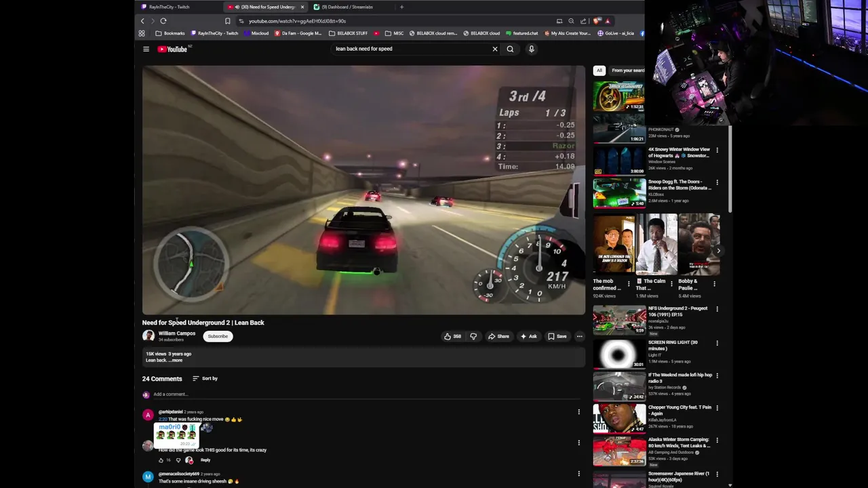Open the Sort by comments dropdown
The height and width of the screenshot is (488, 868).
[205, 378]
